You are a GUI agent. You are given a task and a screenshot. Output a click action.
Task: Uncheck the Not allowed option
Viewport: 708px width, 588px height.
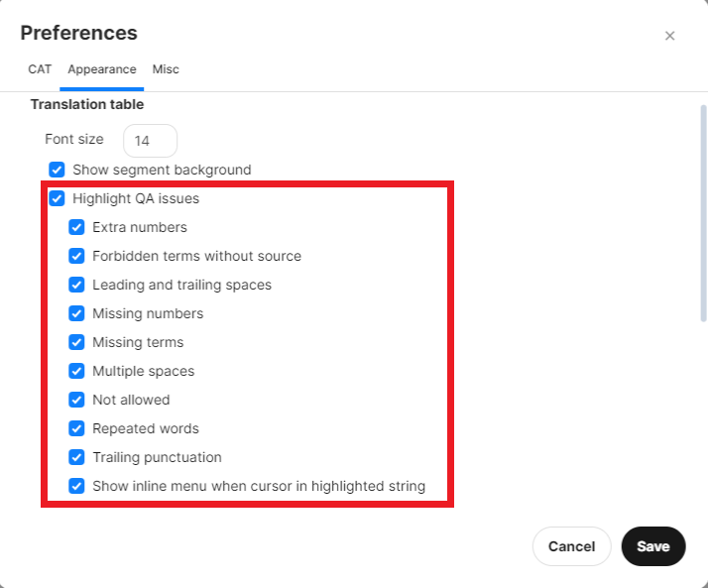(77, 400)
